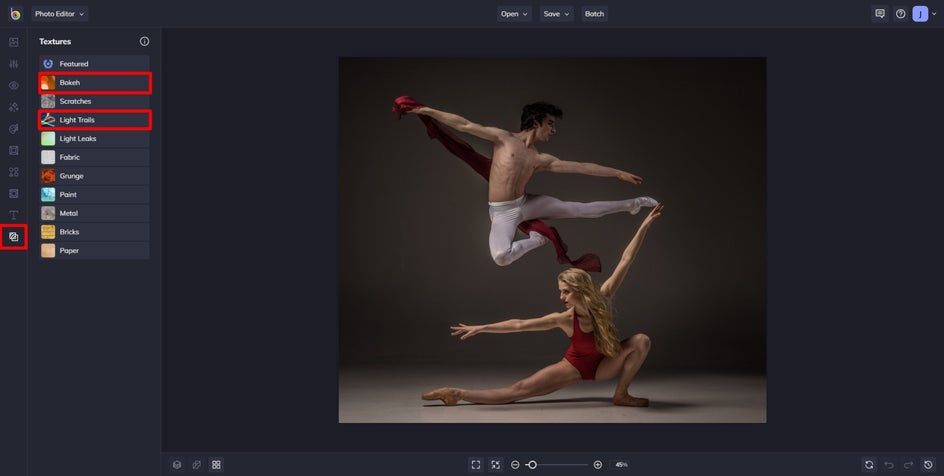Open the Graphics shapes icon

coord(14,172)
